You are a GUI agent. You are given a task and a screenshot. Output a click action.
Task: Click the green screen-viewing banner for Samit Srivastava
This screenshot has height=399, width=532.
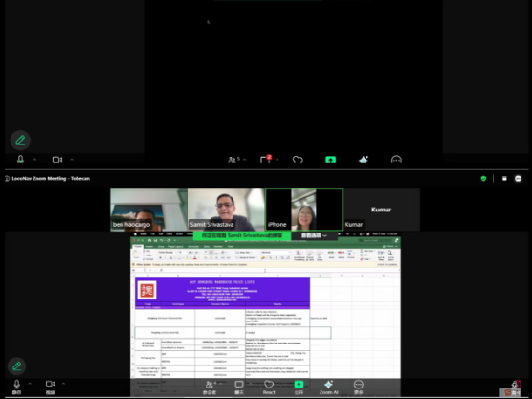(242, 235)
